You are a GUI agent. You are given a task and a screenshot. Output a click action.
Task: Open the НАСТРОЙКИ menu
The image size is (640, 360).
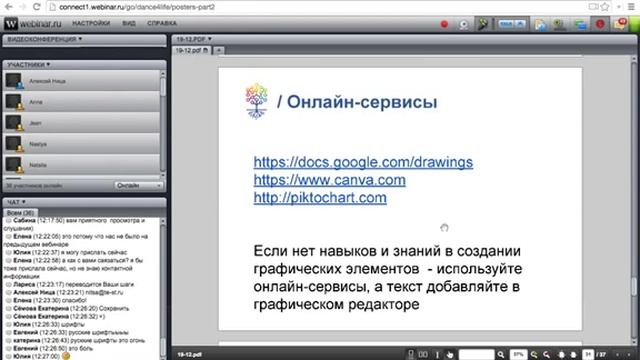[x=91, y=23]
